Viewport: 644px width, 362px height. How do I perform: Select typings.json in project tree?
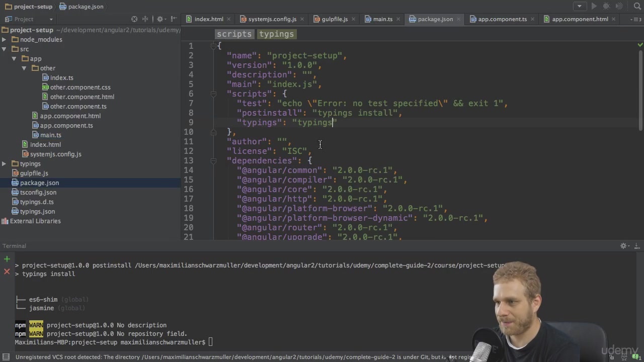coord(37,212)
